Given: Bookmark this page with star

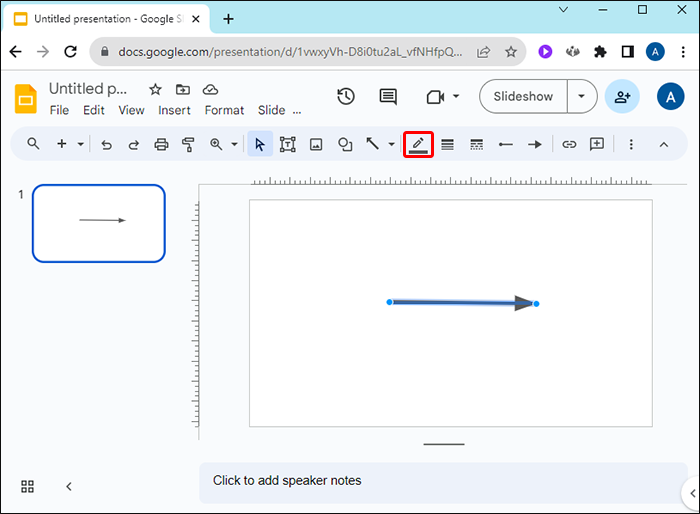Looking at the screenshot, I should [511, 52].
